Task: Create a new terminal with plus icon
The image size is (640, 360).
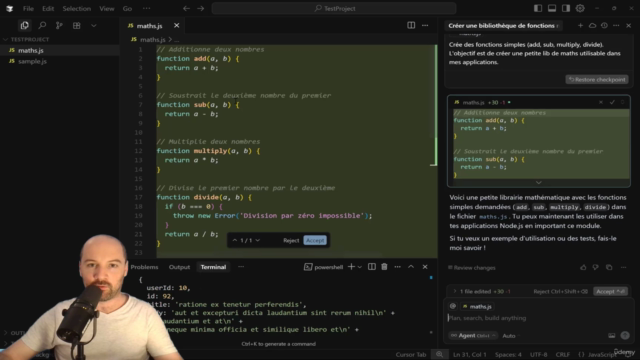Action: [351, 267]
